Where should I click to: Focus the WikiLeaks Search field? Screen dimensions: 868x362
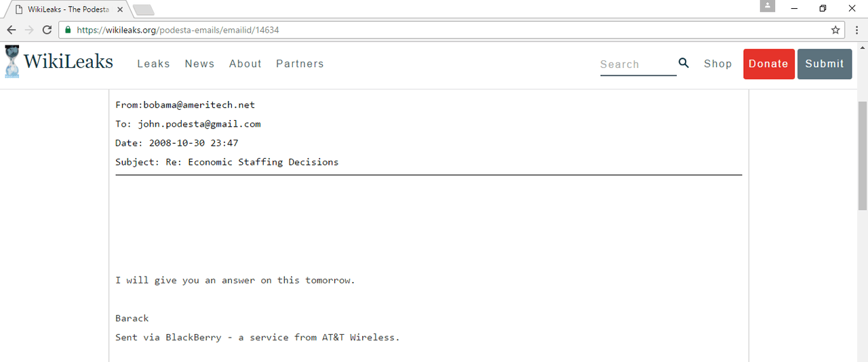(636, 64)
